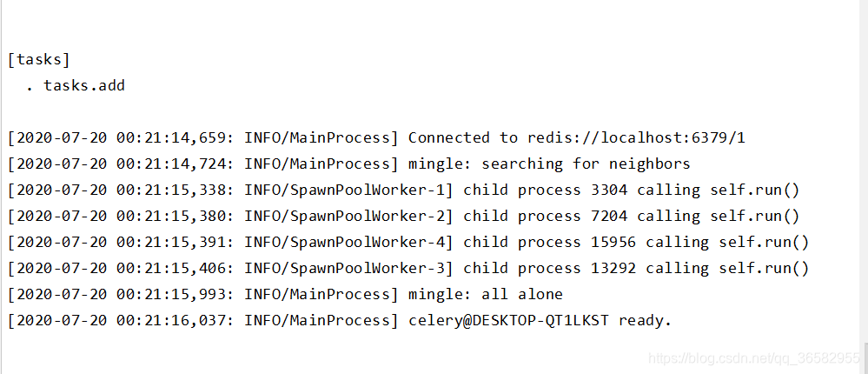Click child process number 15956

614,242
